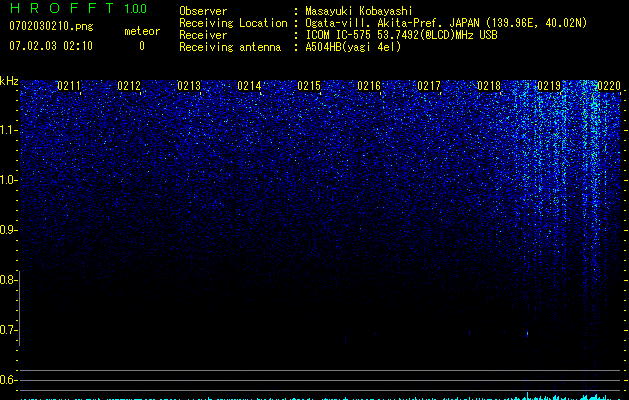This screenshot has width=629, height=400.
Task: Click the 1.1 kHz axis label
Action: 8,130
